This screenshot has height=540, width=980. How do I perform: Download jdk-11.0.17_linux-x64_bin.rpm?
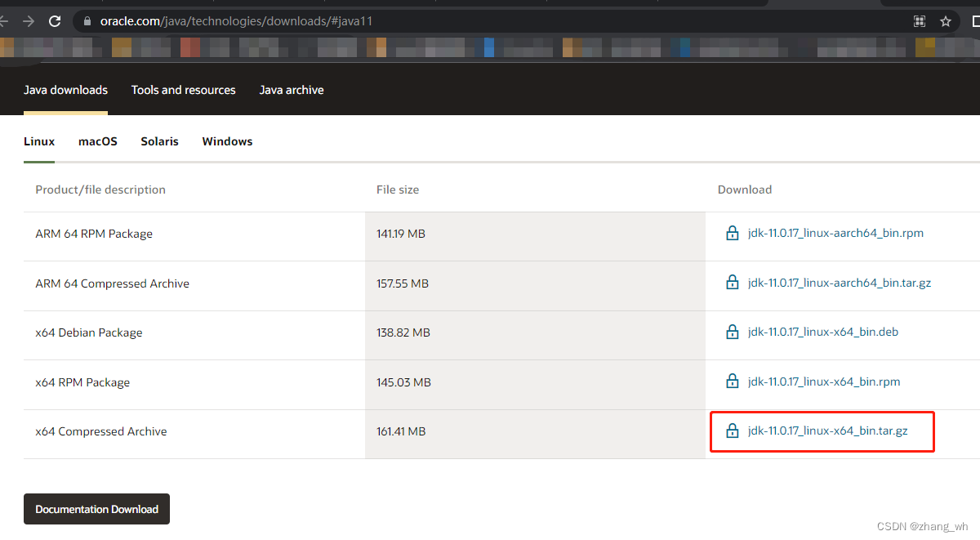tap(824, 381)
